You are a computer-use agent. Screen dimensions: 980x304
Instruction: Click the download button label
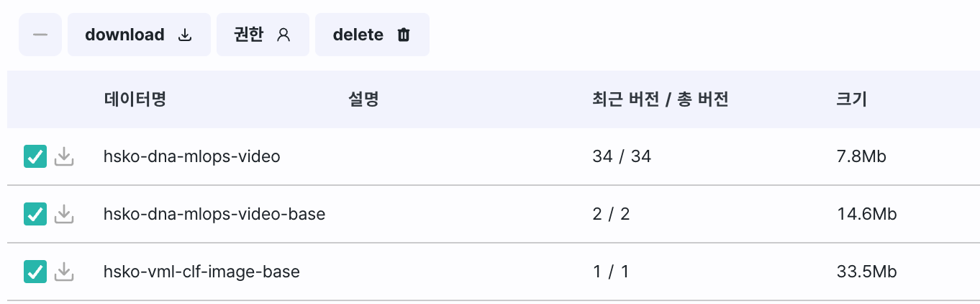pyautogui.click(x=124, y=35)
